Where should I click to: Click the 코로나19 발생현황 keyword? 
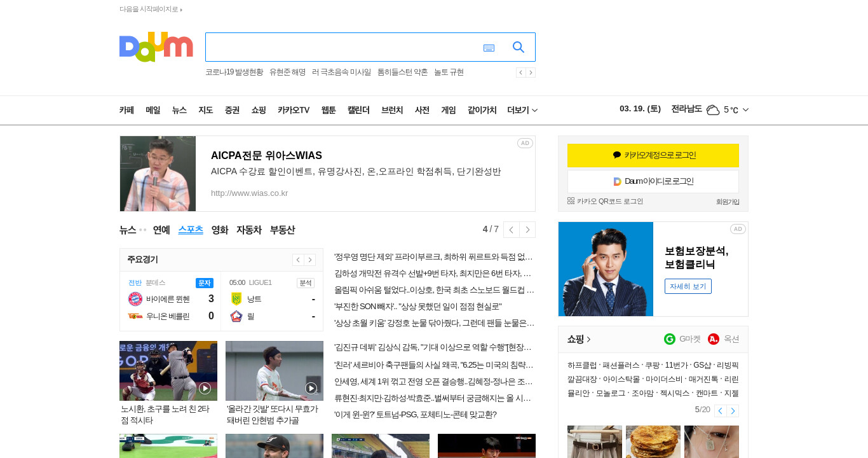pyautogui.click(x=234, y=73)
